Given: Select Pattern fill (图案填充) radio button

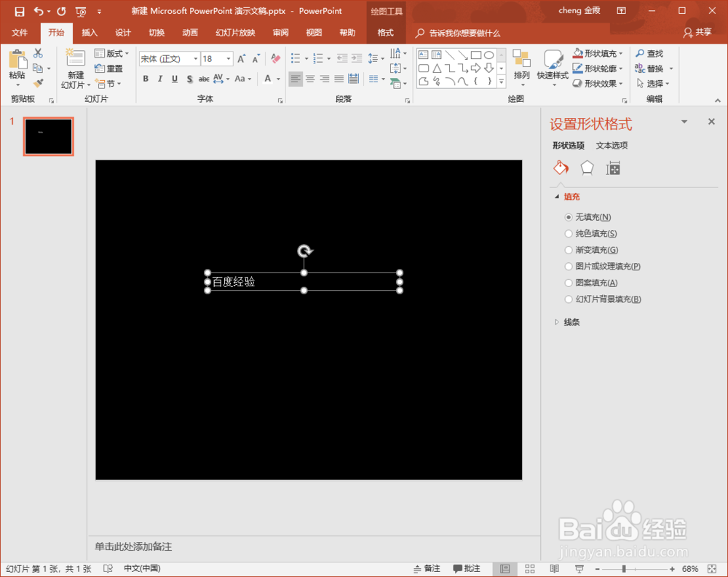Looking at the screenshot, I should (569, 283).
